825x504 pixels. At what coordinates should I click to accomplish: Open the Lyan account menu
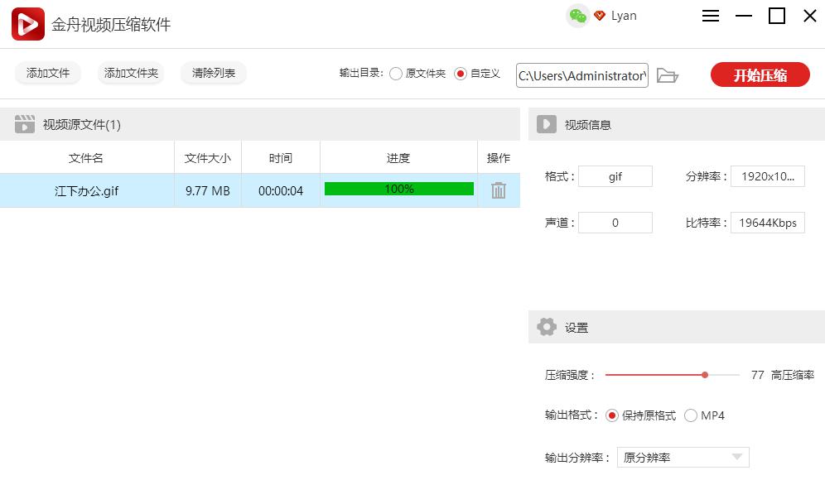(x=624, y=15)
